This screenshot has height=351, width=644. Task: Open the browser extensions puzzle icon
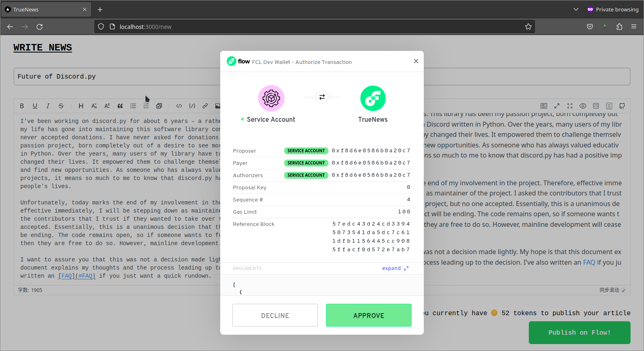coord(619,27)
